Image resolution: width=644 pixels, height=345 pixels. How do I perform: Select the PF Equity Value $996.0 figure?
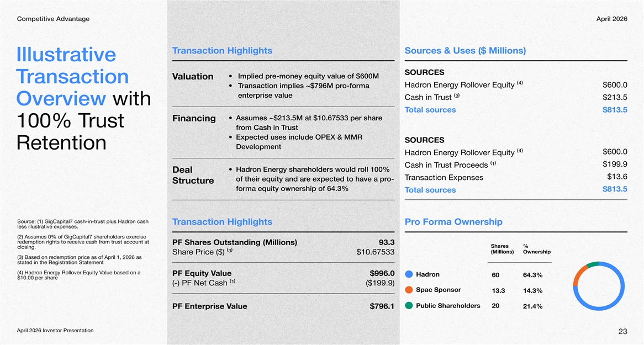click(381, 273)
